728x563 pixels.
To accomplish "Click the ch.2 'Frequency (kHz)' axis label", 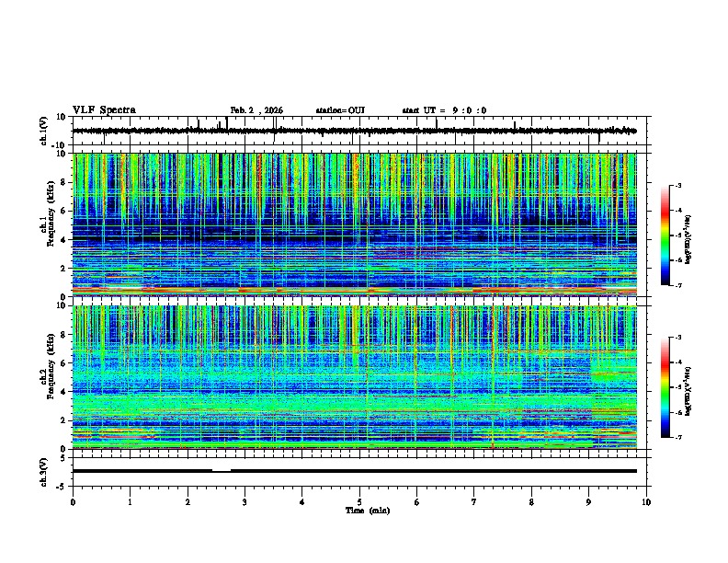I will (51, 366).
